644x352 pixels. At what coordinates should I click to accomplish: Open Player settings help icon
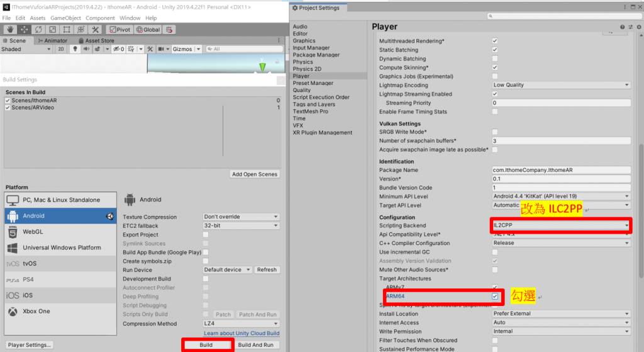[623, 27]
